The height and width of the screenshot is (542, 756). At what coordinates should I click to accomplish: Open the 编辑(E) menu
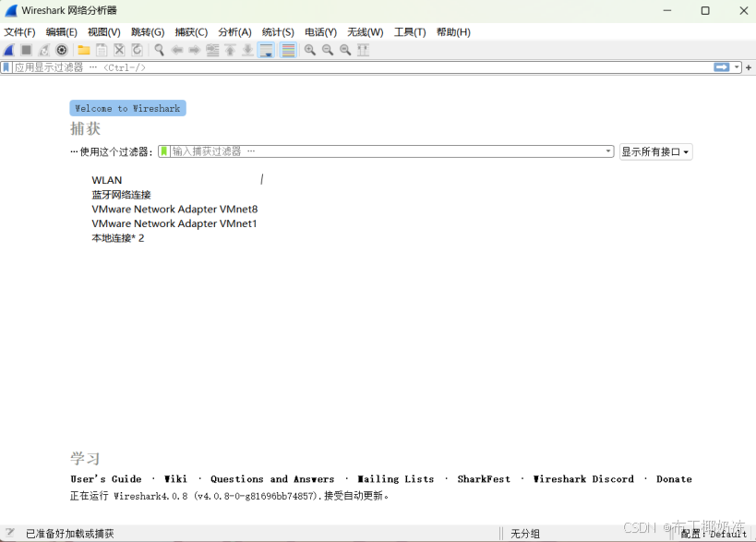point(61,32)
